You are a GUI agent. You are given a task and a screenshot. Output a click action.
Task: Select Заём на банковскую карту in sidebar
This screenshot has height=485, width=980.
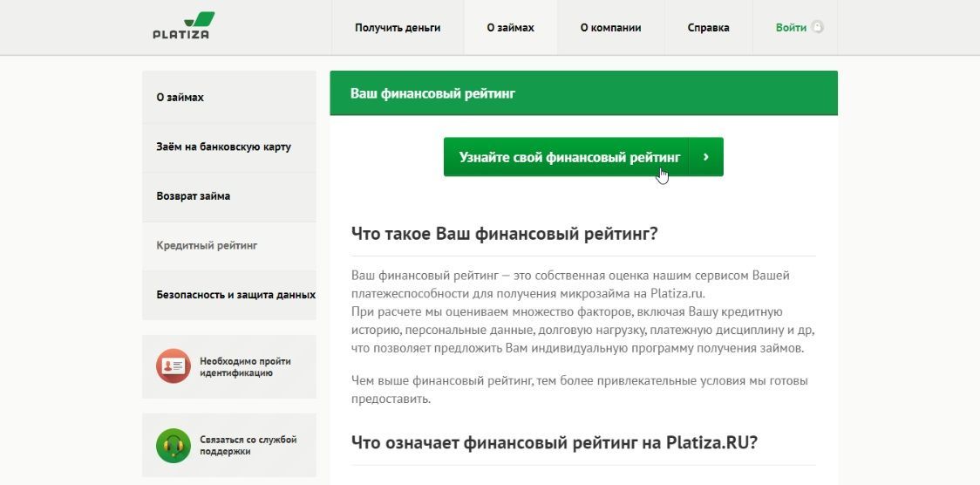(x=229, y=147)
